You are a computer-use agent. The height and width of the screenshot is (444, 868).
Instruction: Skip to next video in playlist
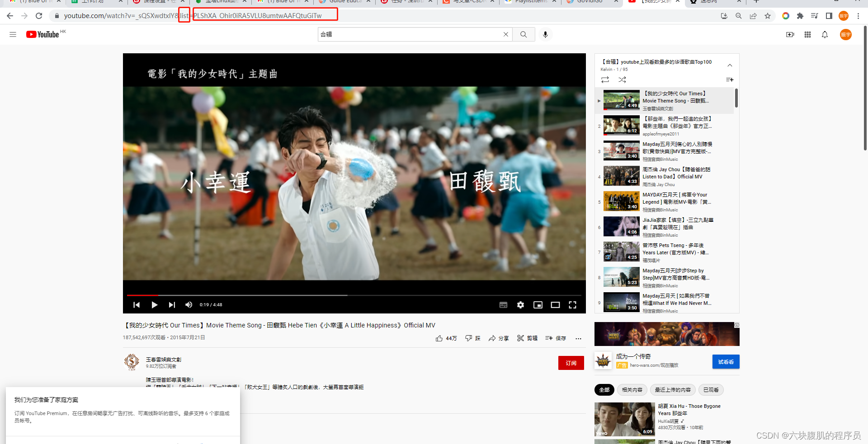pyautogui.click(x=172, y=305)
